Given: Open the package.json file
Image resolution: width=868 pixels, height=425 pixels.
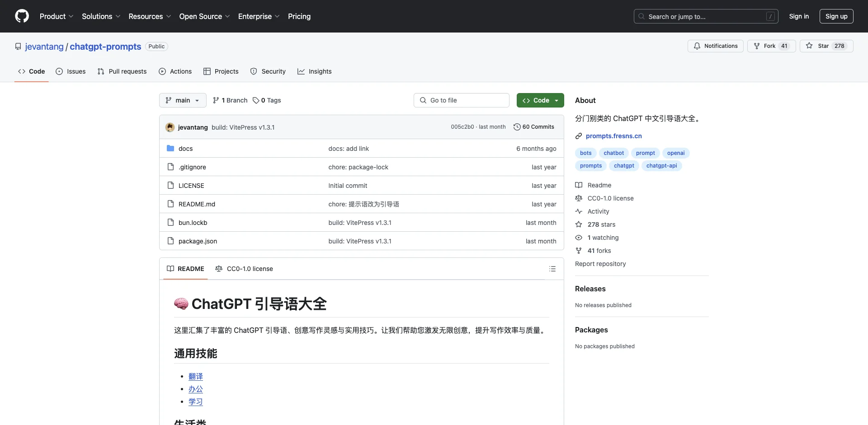Looking at the screenshot, I should pyautogui.click(x=198, y=241).
